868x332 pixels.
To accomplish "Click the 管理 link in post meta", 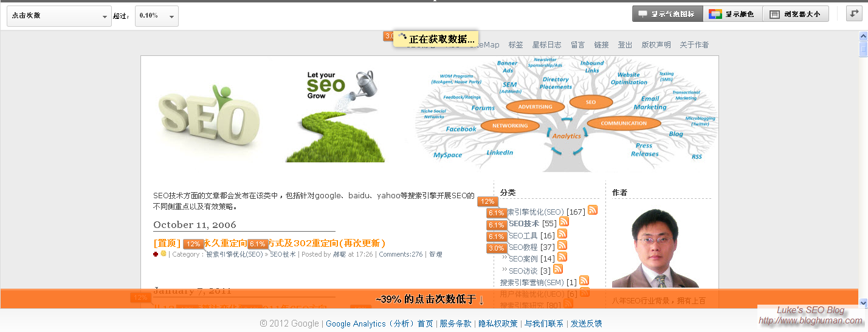I will point(436,255).
